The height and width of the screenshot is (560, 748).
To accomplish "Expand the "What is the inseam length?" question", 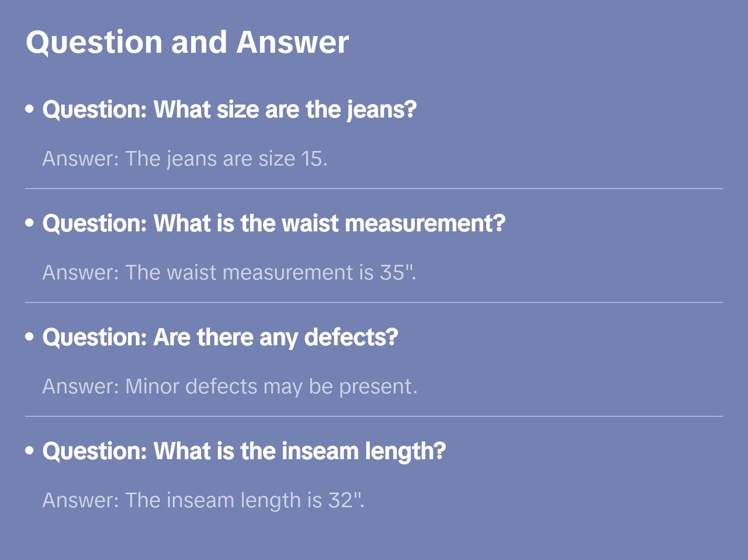I will 244,451.
